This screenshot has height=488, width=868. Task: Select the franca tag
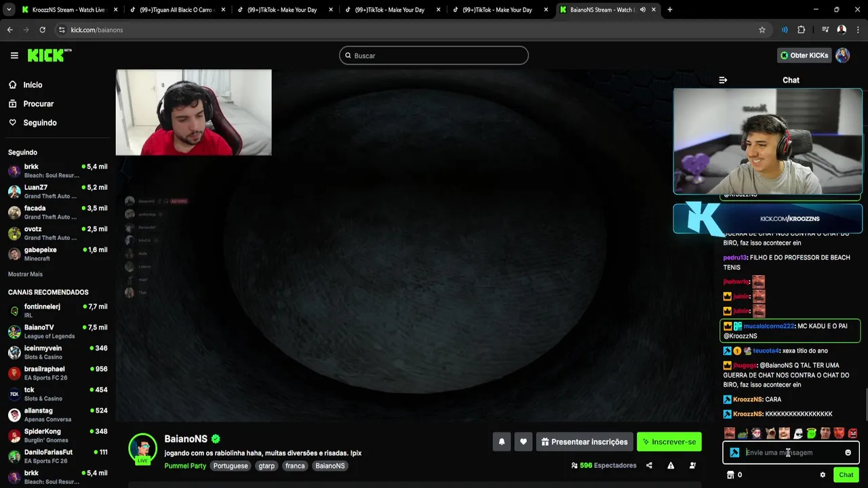pos(295,466)
